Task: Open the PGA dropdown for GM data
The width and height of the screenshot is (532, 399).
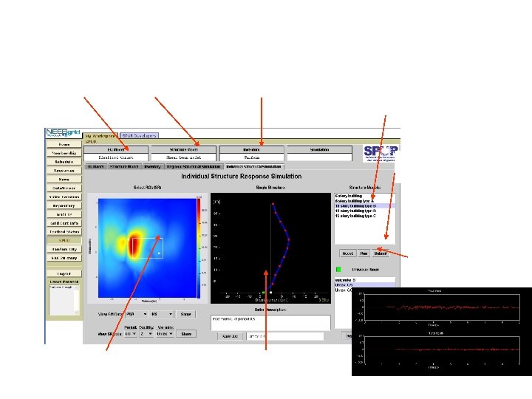Action: (x=137, y=314)
